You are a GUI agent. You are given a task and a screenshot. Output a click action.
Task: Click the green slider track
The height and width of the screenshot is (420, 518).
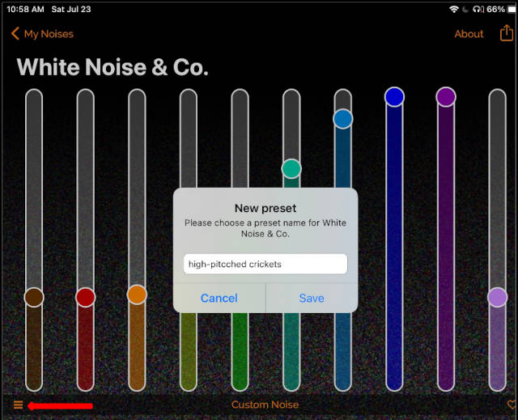[240, 351]
